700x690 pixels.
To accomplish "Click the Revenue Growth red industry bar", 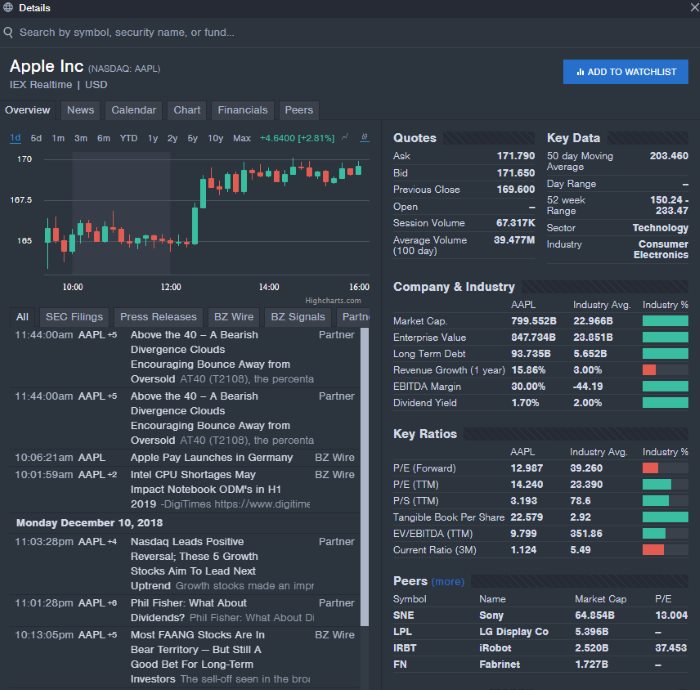I will coord(649,370).
